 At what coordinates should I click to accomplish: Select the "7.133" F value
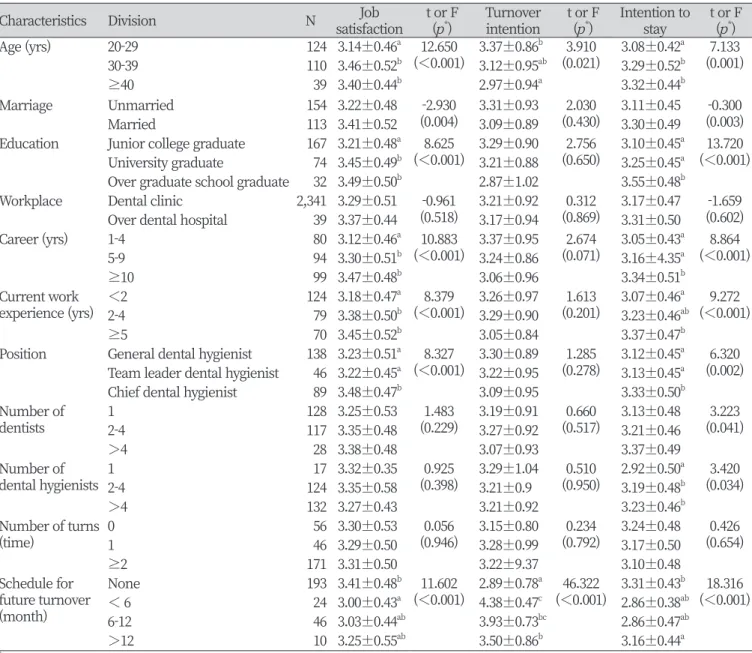coord(724,47)
